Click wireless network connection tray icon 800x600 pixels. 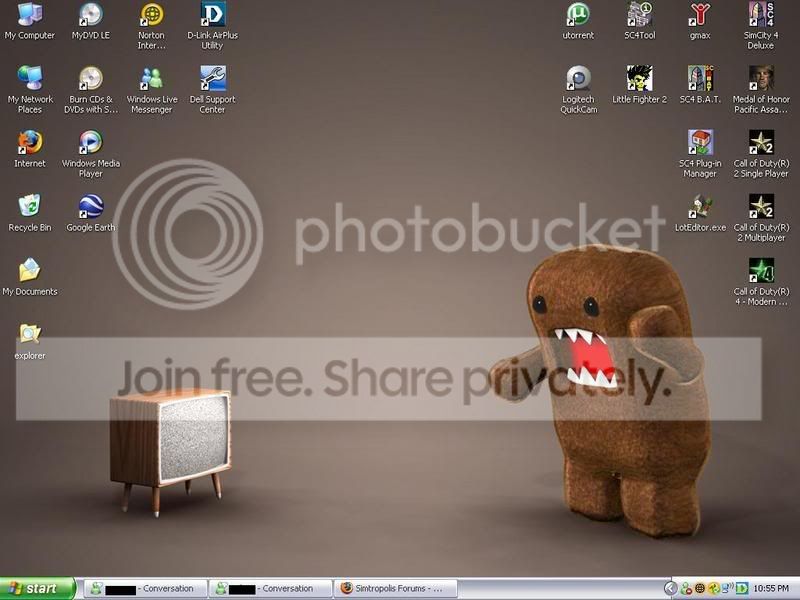[727, 589]
